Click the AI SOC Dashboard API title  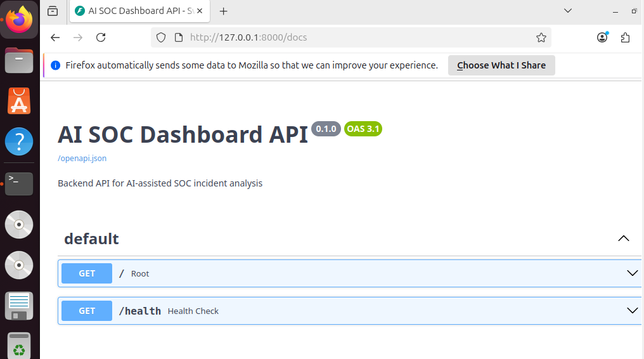click(183, 134)
